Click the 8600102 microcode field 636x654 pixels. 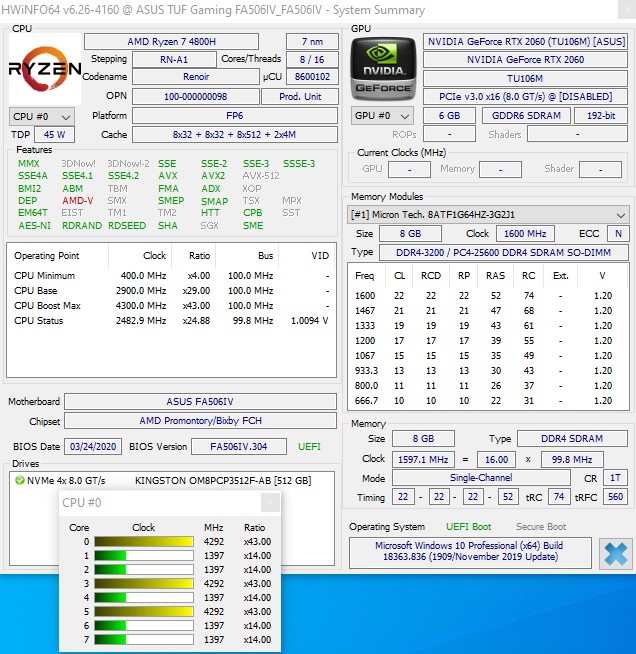click(x=312, y=77)
